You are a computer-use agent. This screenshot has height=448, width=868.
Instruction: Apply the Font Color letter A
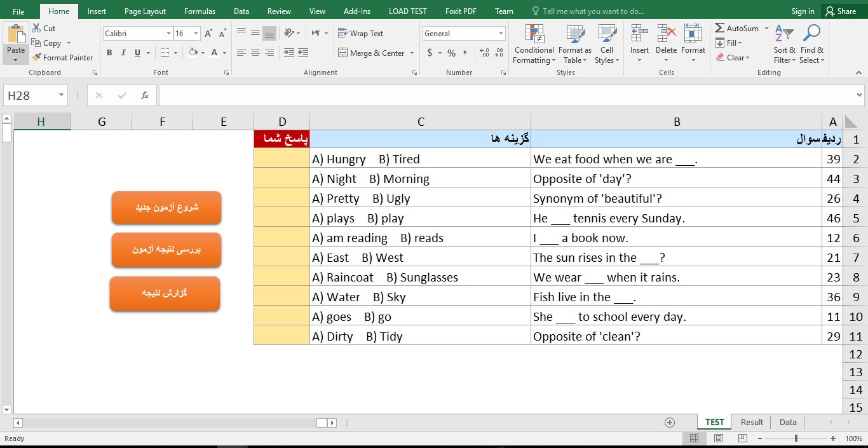tap(215, 53)
